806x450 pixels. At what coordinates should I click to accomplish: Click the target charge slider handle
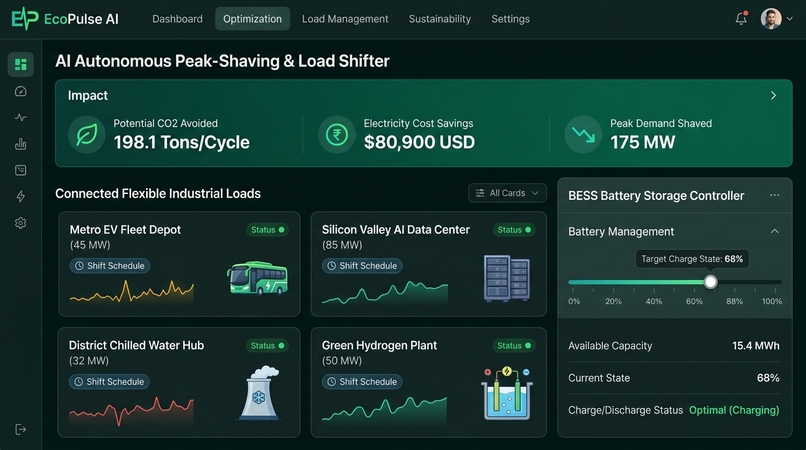click(710, 282)
